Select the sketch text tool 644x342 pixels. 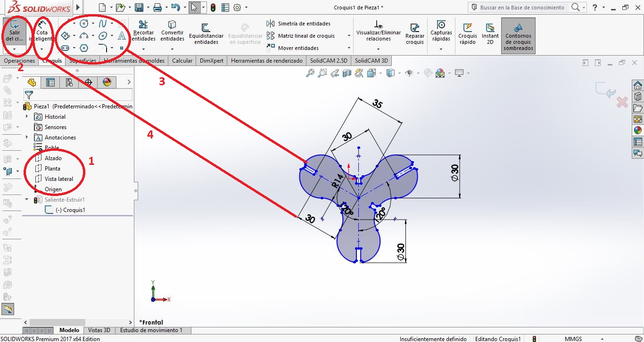click(122, 35)
